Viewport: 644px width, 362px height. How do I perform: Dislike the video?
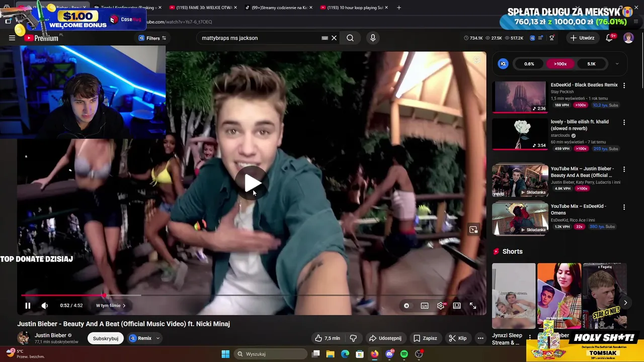(x=353, y=338)
